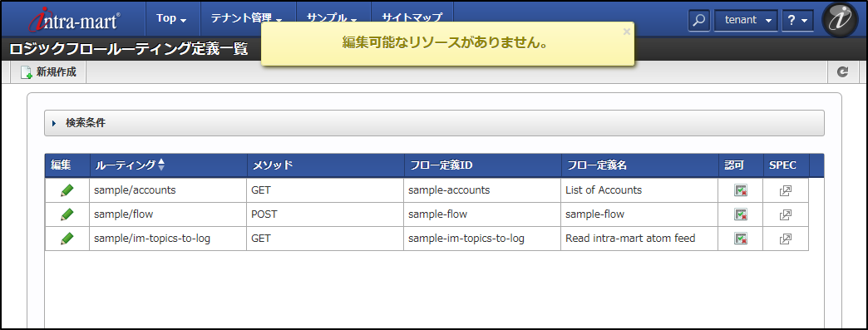Open the SPEC link for sample/flow
Viewport: 868px width, 330px height.
786,214
